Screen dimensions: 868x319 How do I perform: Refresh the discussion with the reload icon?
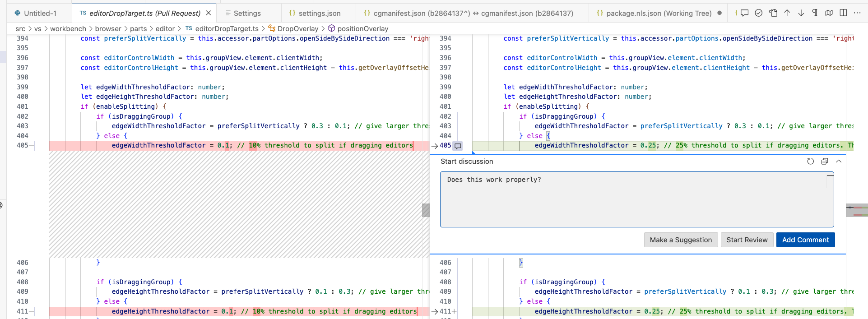point(810,162)
